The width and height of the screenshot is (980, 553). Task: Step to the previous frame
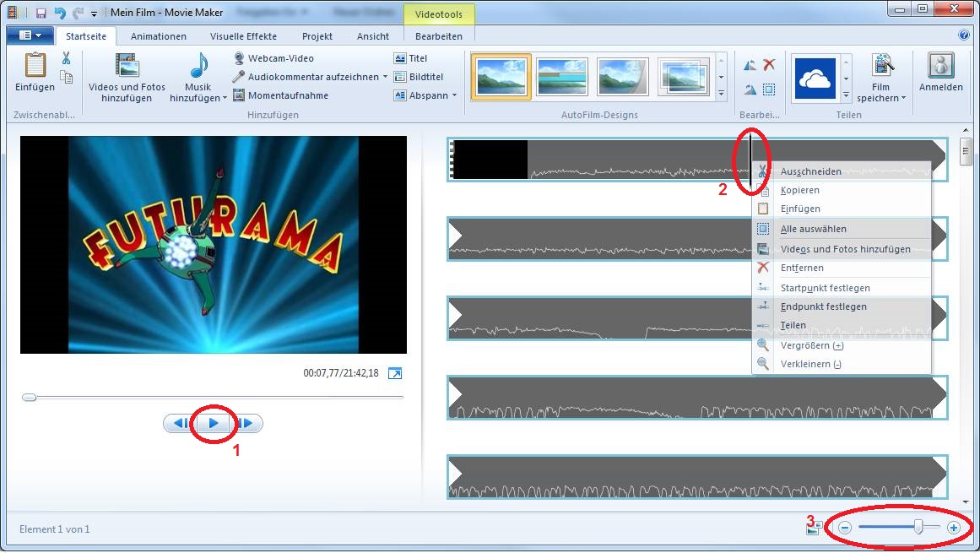coord(180,423)
